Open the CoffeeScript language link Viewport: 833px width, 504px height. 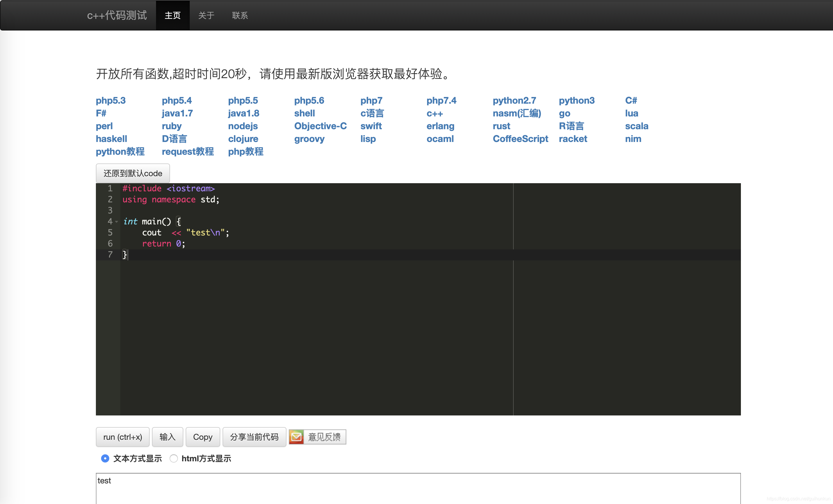[x=520, y=139]
